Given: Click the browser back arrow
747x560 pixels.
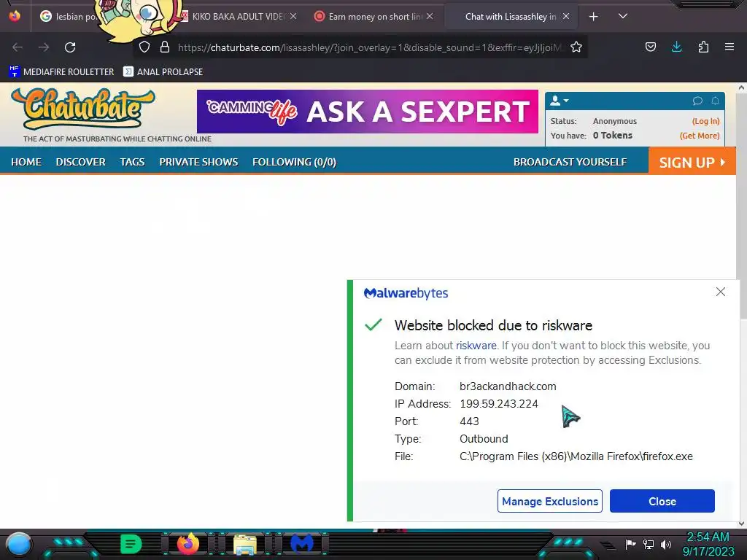Looking at the screenshot, I should click(x=18, y=47).
